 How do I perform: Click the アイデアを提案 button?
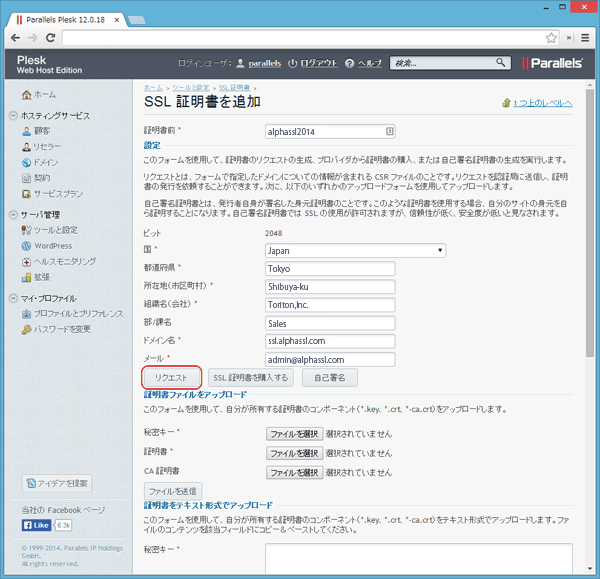(x=57, y=483)
